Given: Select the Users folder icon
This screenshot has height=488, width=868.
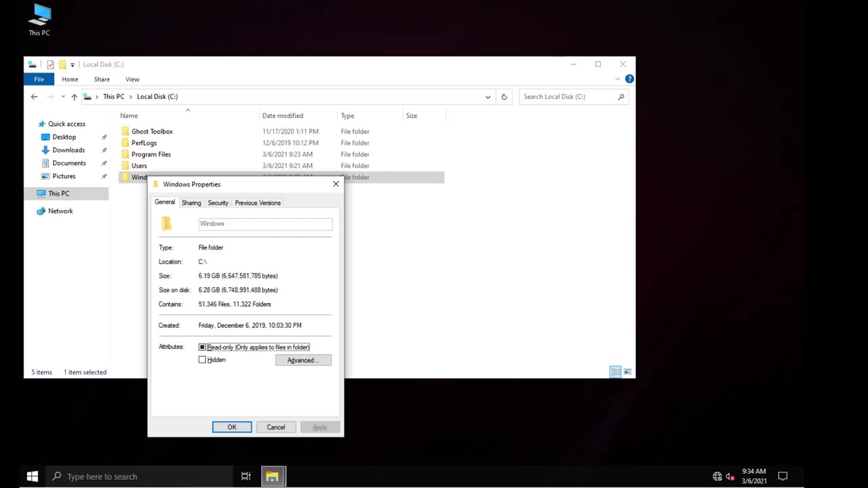Looking at the screenshot, I should click(125, 166).
